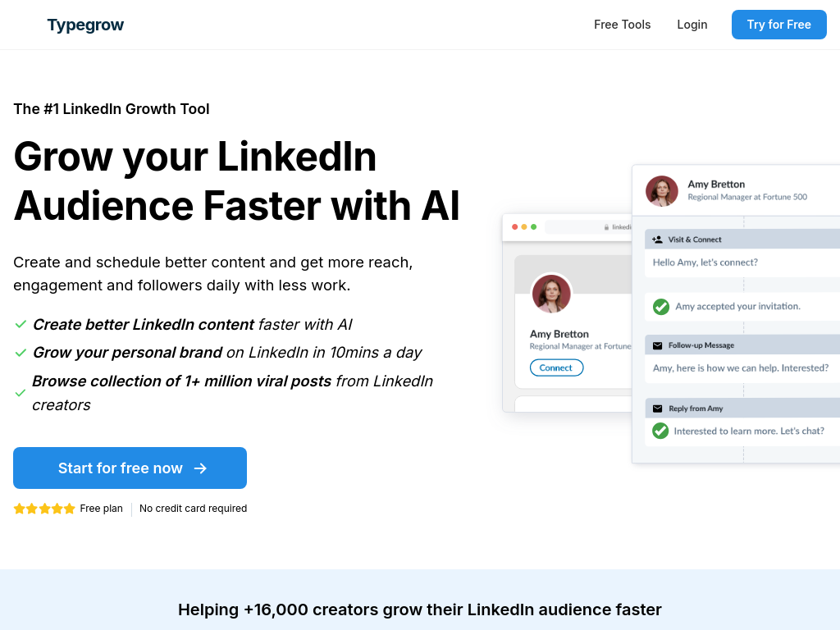Viewport: 840px width, 630px height.
Task: Click Amy Bretton's photo on the LinkedIn card
Action: point(551,294)
